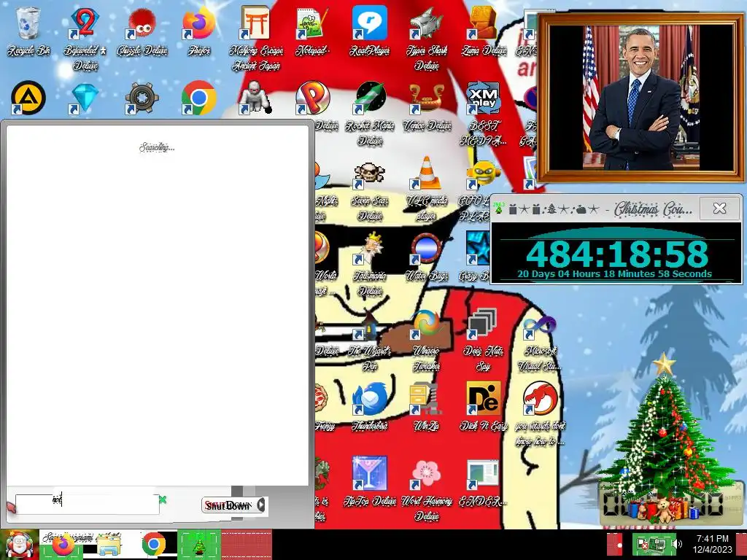Open the Water Bugs desktop shortcut

click(427, 256)
